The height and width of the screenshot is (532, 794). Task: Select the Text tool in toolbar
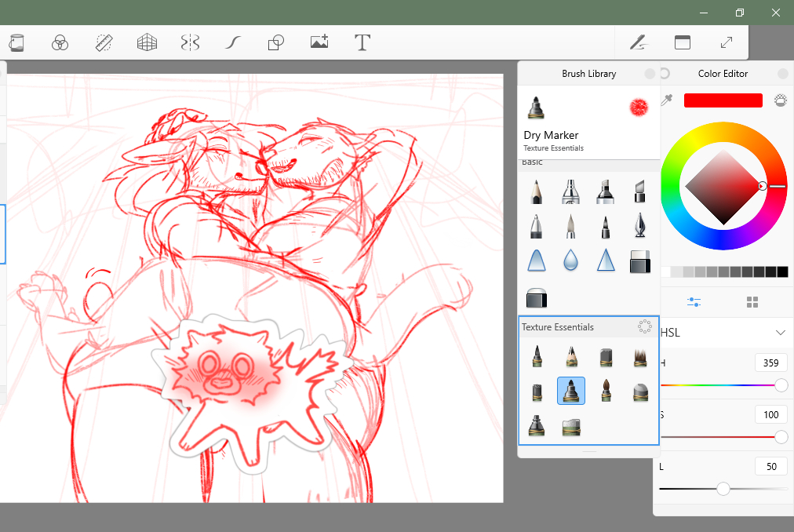[362, 42]
